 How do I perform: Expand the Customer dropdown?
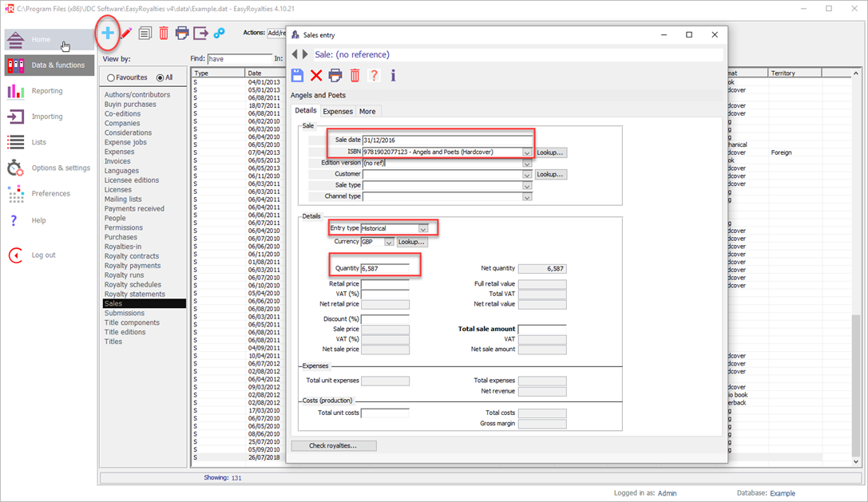tap(526, 174)
